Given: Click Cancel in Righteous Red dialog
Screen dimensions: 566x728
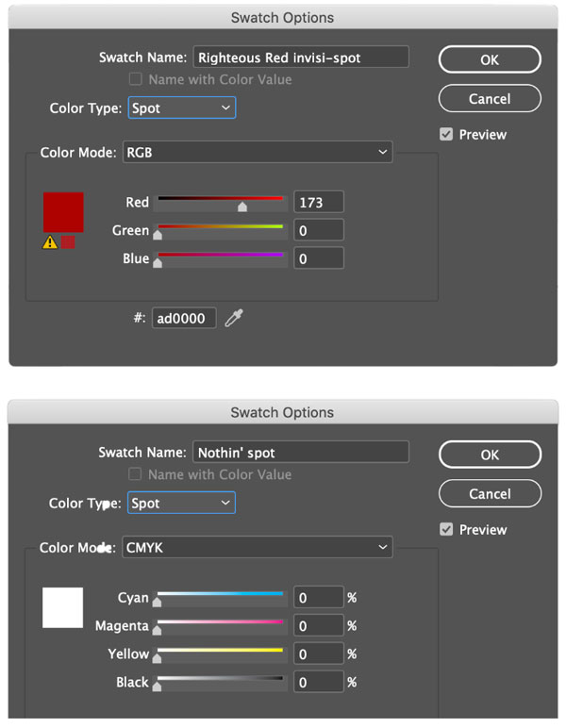Looking at the screenshot, I should click(x=490, y=99).
